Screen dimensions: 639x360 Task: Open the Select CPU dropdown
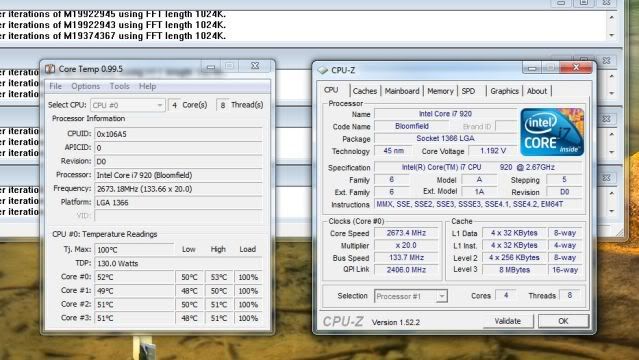(128, 105)
